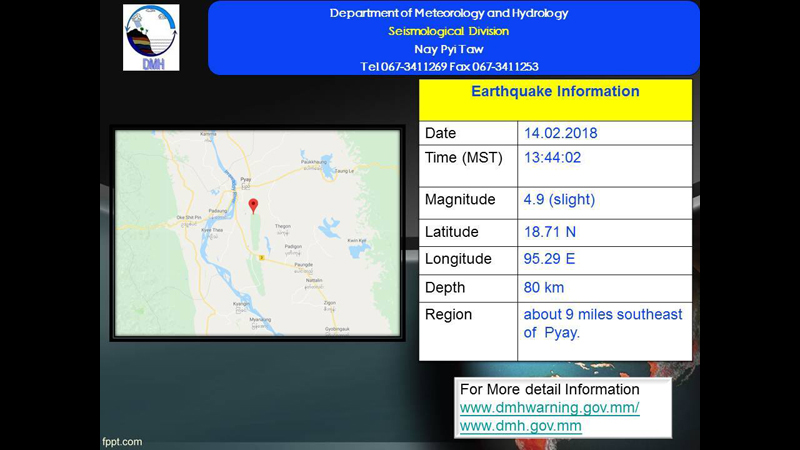
Task: Click the Gyobingauk label on map
Action: pos(337,329)
